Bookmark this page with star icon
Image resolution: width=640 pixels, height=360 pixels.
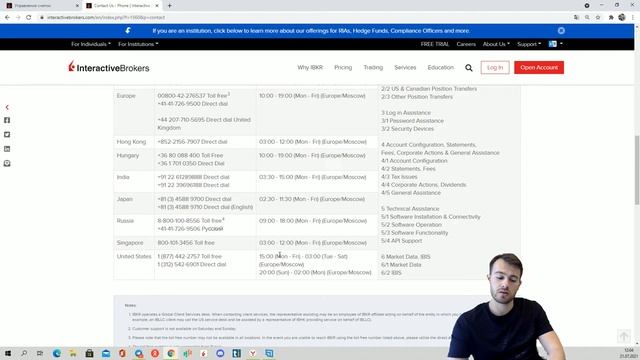598,18
